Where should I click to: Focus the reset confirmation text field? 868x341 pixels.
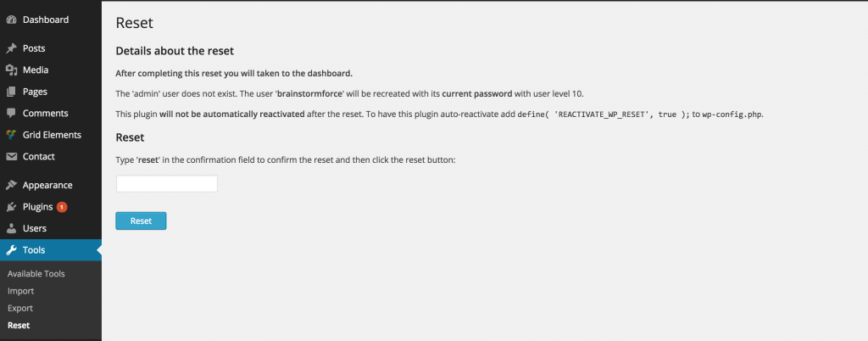click(167, 184)
